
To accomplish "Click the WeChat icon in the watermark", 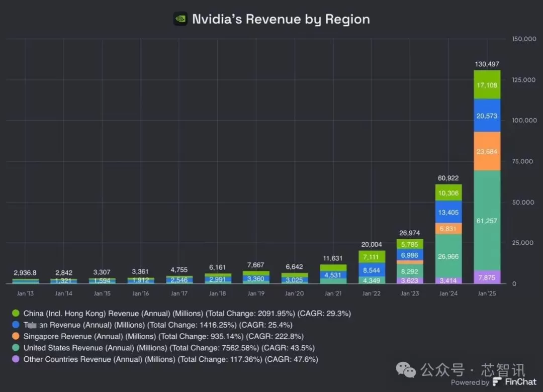I will [406, 370].
